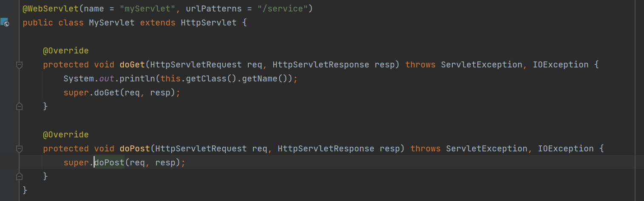This screenshot has height=201, width=644.
Task: Click the fold end marker closing doGet
Action: pos(19,106)
